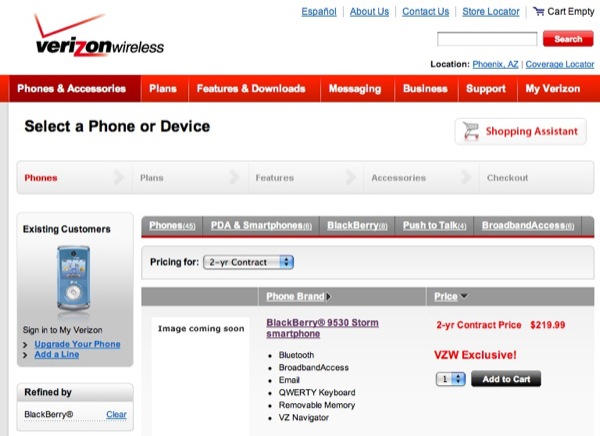Click the blue phone image for existing customers
The height and width of the screenshot is (436, 600).
click(x=73, y=279)
